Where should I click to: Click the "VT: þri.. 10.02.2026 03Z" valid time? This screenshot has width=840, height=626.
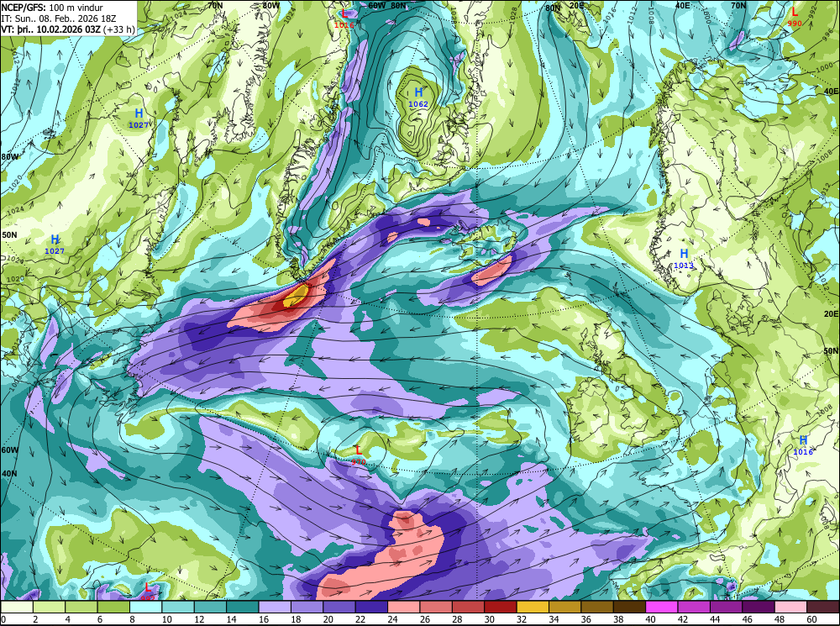tap(50, 29)
